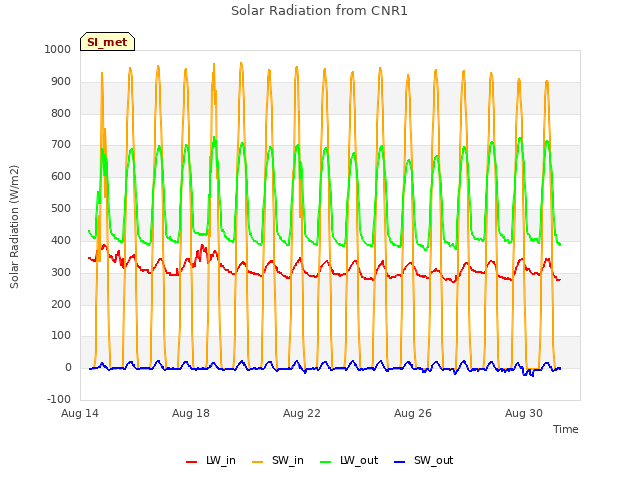Click the 700 y-axis tick label
The width and height of the screenshot is (640, 480).
coord(61,144)
